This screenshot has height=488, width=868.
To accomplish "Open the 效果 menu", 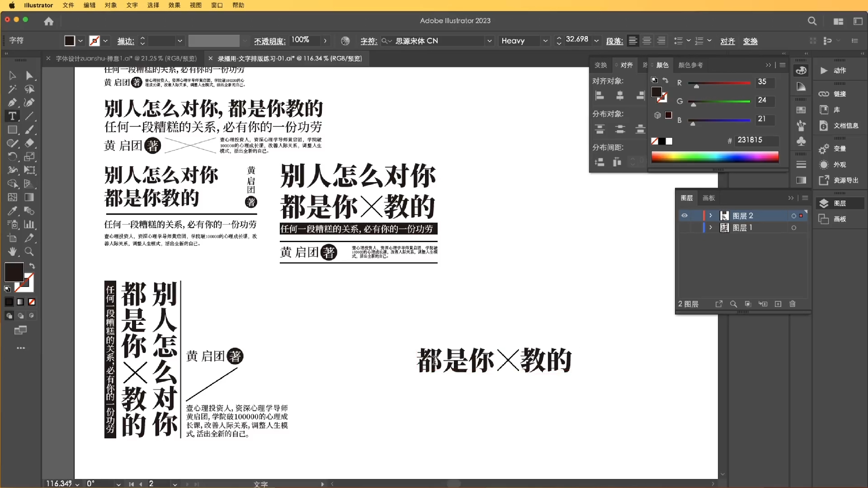I will [174, 5].
